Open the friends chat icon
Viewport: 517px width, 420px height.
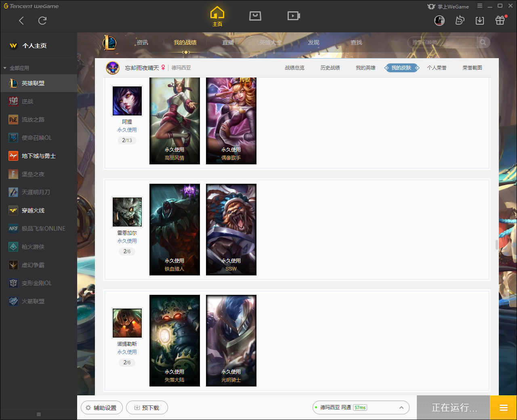coord(460,21)
